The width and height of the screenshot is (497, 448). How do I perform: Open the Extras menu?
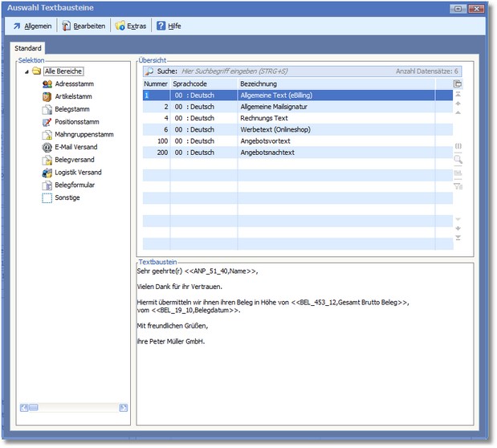click(x=131, y=26)
